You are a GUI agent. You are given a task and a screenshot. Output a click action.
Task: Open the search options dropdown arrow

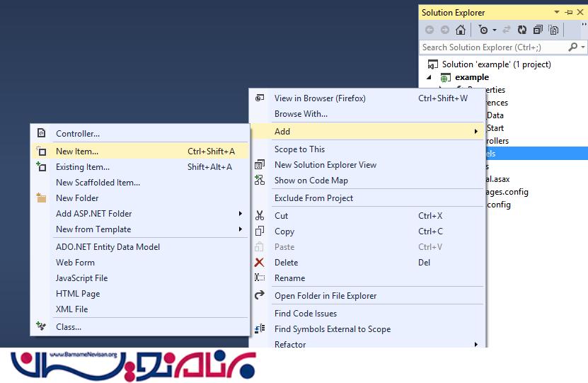(x=582, y=47)
